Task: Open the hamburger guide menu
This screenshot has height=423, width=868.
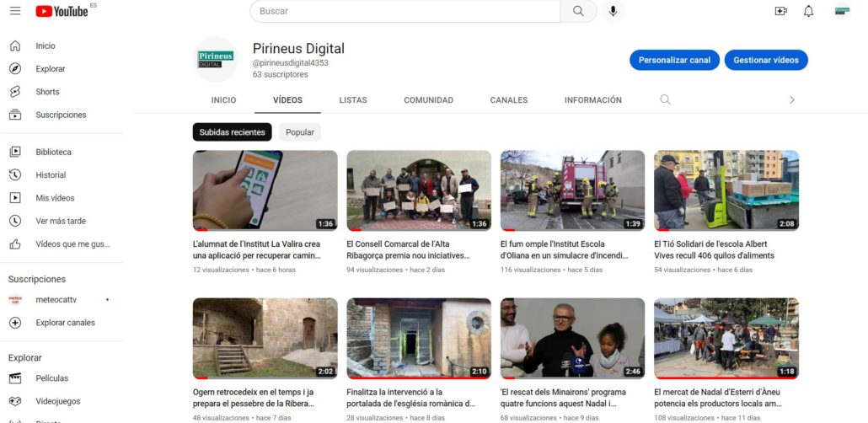Action: [x=15, y=11]
